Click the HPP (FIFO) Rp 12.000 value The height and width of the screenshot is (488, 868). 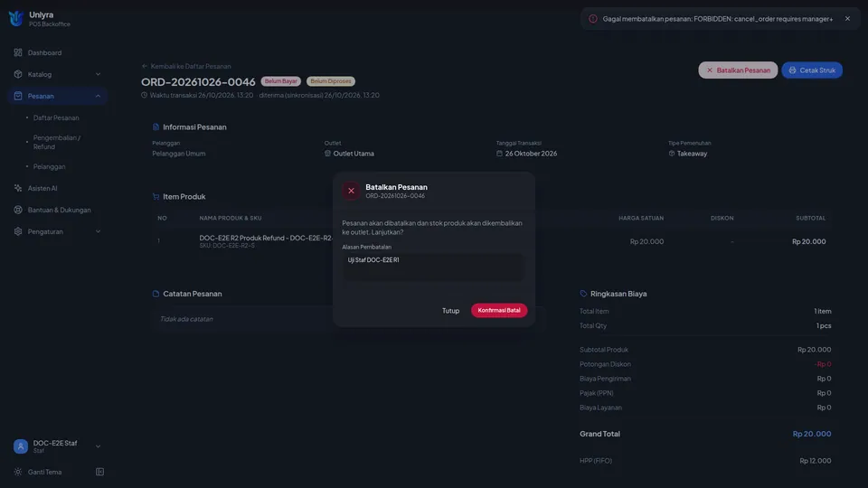pos(816,461)
